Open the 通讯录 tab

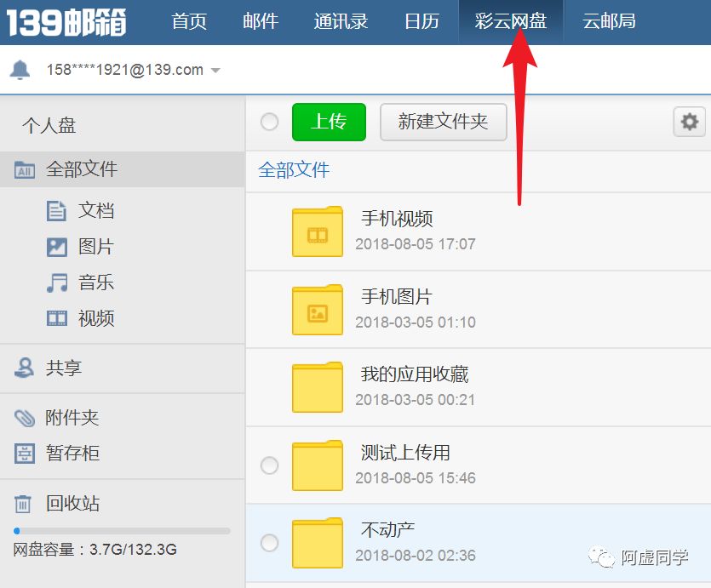[341, 21]
